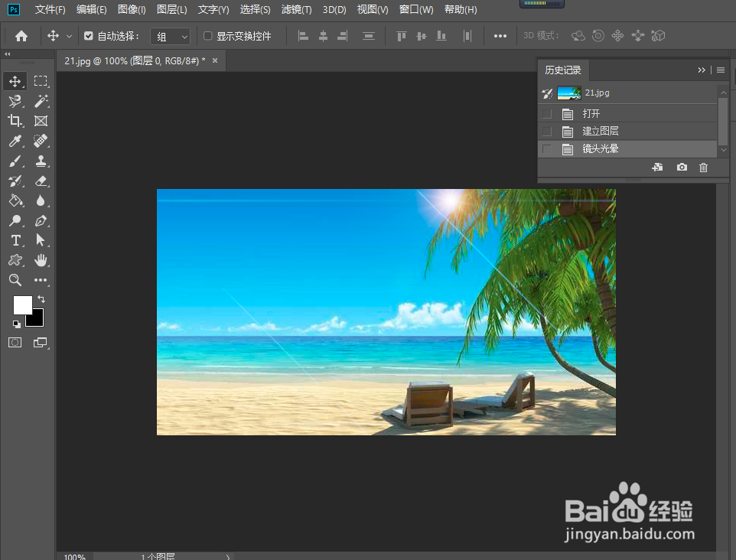Open the 图像(I) menu
Image resolution: width=736 pixels, height=560 pixels.
132,9
